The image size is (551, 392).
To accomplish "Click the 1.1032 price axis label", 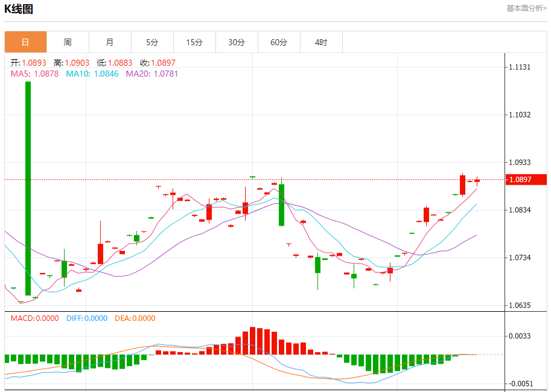I will pos(520,115).
